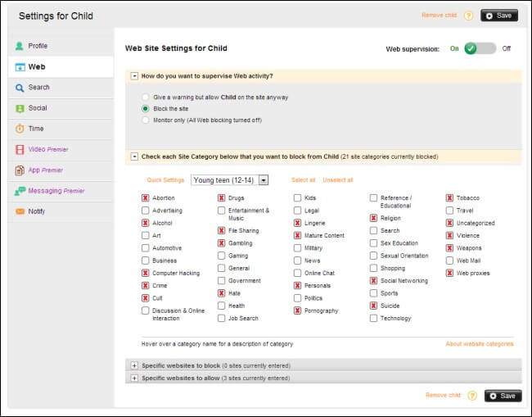Click the Search magnifier icon in sidebar

20,88
